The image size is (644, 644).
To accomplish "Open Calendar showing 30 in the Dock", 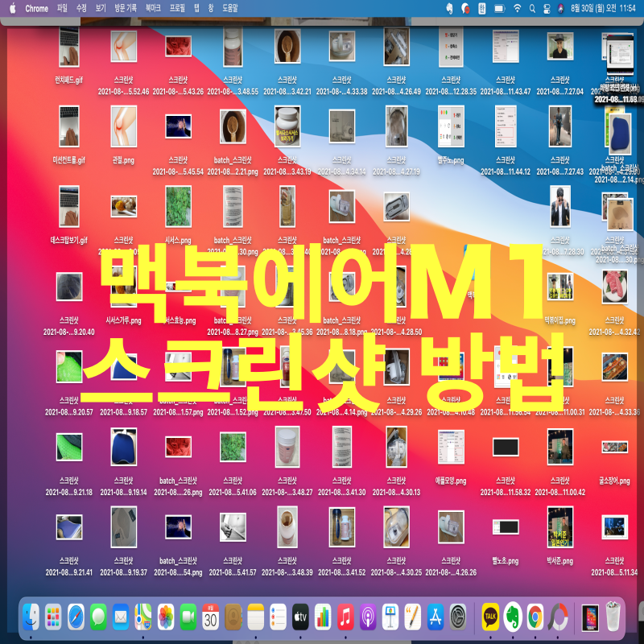I will [x=211, y=616].
